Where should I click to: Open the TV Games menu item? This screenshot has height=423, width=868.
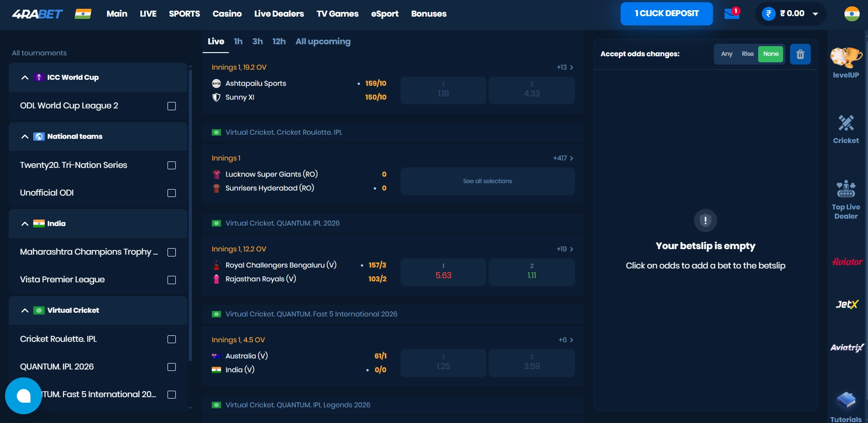click(x=337, y=14)
